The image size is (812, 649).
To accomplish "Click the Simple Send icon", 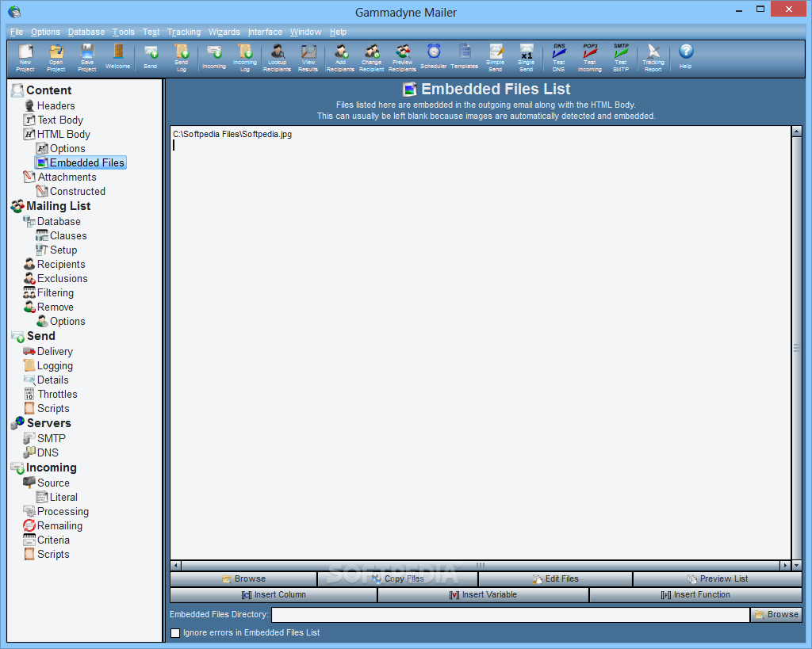I will (496, 57).
